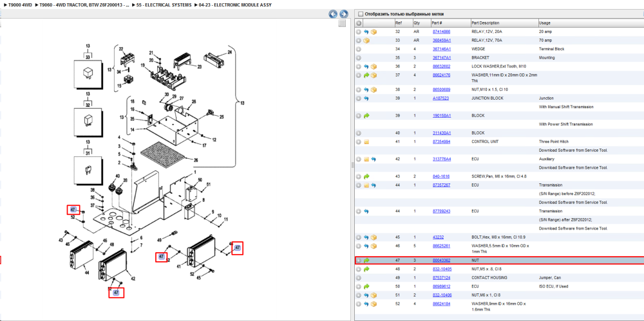Image resolution: width=644 pixels, height=321 pixels.
Task: Click note icon on part 313776A4 row
Action: point(366,159)
